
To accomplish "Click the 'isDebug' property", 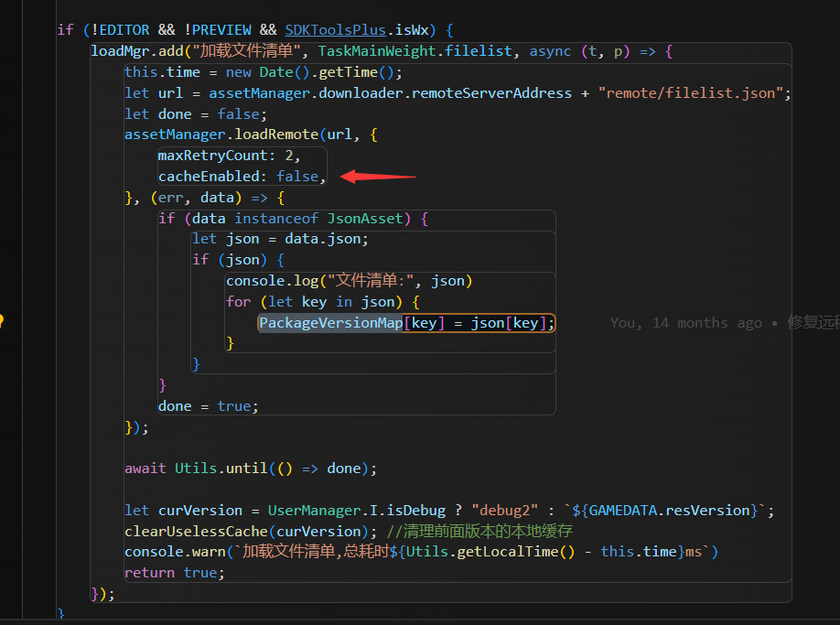I will [x=415, y=511].
